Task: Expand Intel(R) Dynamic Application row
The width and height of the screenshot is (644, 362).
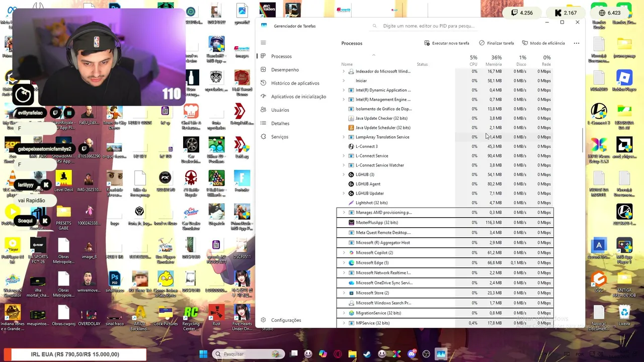Action: click(344, 90)
